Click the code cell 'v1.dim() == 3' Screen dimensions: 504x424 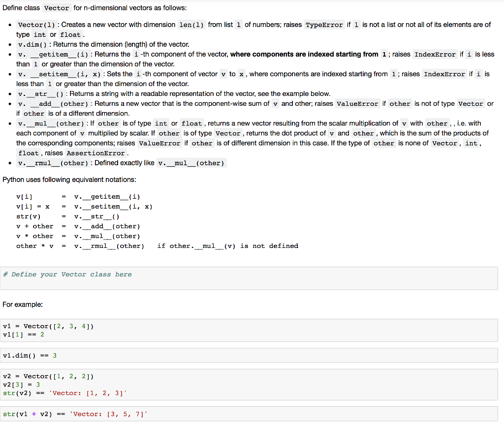point(249,356)
